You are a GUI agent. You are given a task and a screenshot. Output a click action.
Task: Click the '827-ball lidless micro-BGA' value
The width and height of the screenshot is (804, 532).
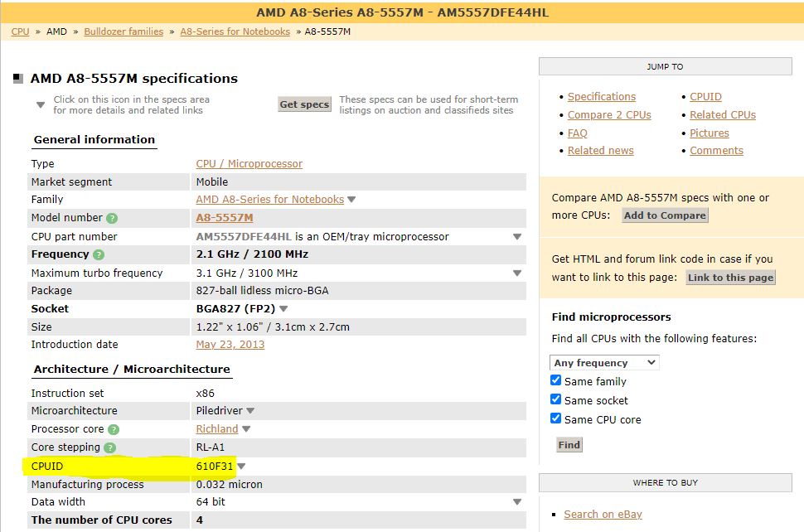262,291
